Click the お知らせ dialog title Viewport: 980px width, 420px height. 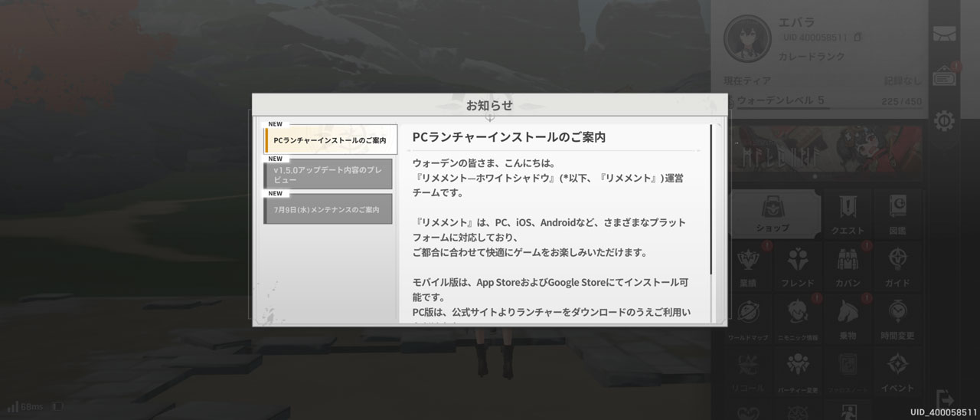(489, 105)
